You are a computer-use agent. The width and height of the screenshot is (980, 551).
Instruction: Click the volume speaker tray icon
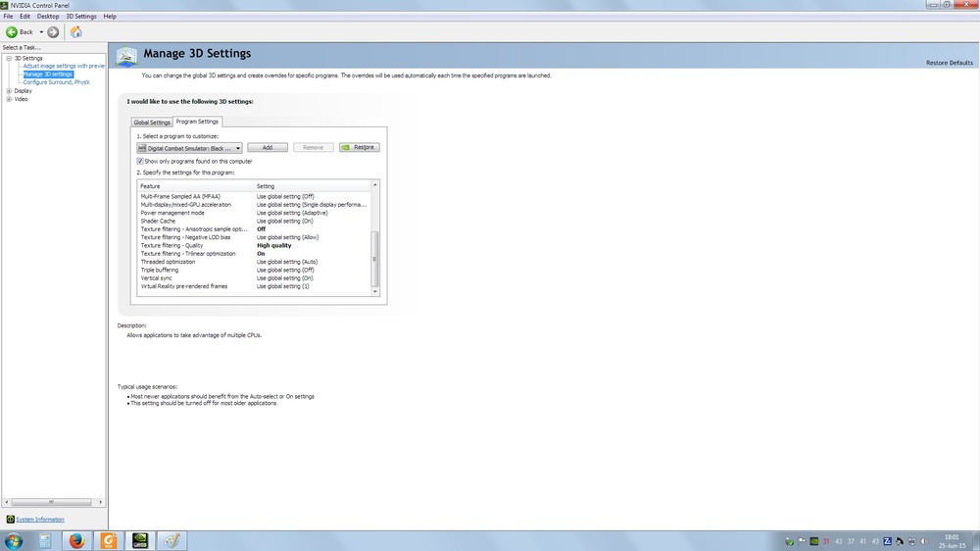click(x=924, y=541)
